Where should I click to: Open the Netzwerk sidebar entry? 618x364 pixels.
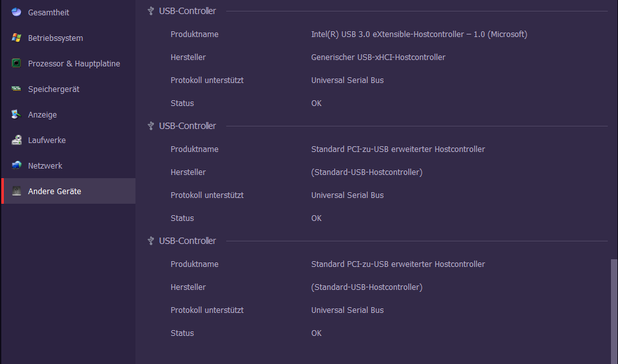45,165
